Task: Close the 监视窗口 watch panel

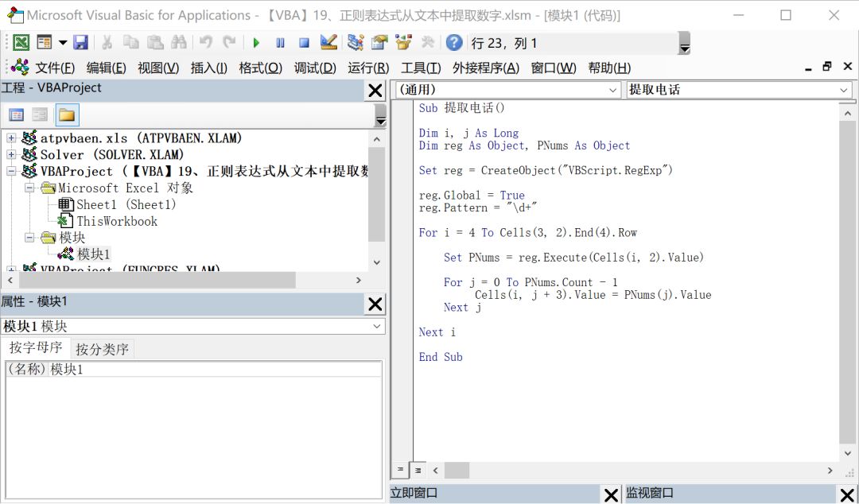Action: pos(848,495)
